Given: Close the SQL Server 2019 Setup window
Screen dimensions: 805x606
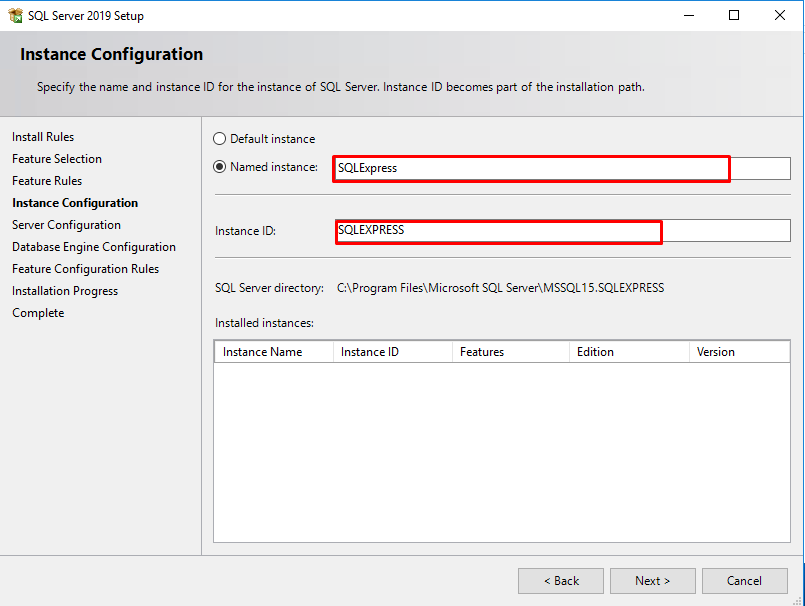Looking at the screenshot, I should click(x=779, y=15).
